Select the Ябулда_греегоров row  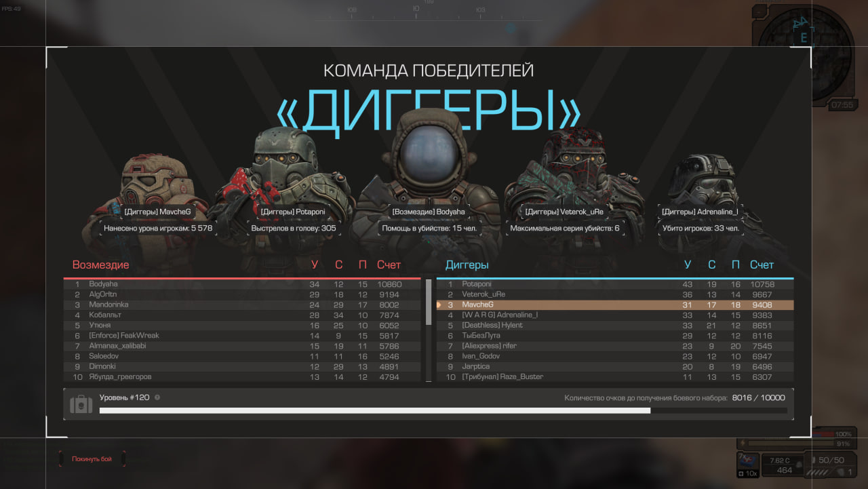pos(242,376)
